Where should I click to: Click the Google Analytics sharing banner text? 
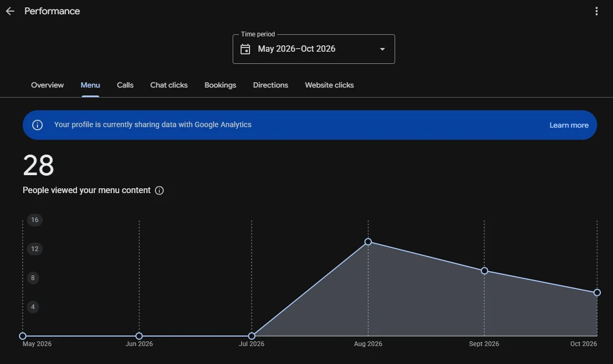(153, 124)
